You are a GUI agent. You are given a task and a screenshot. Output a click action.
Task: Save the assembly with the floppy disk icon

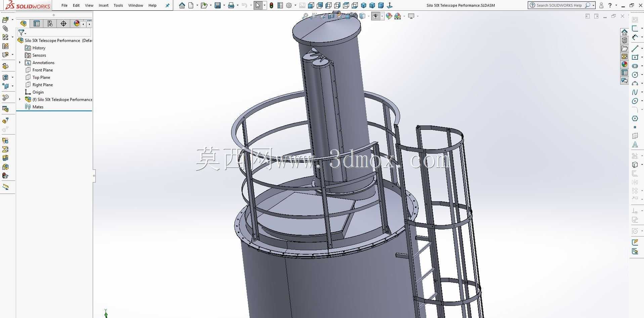coord(218,5)
